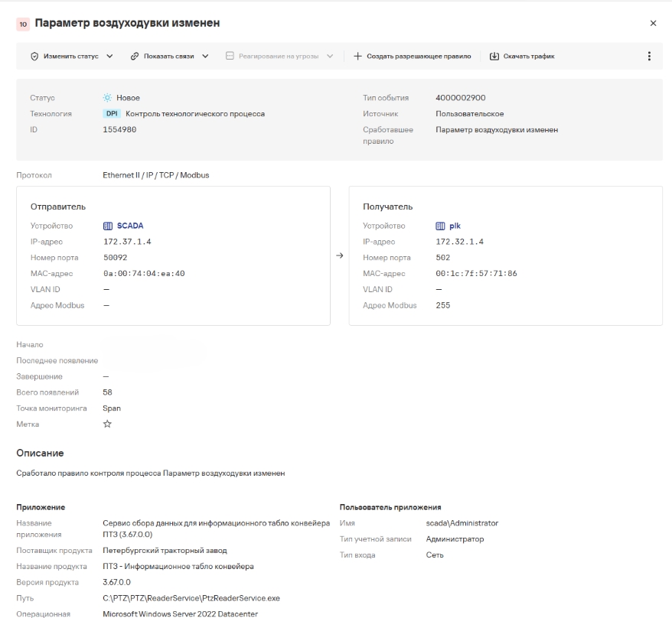Expand the Реагирование на угрозы chevron
This screenshot has height=618, width=672.
pos(330,56)
